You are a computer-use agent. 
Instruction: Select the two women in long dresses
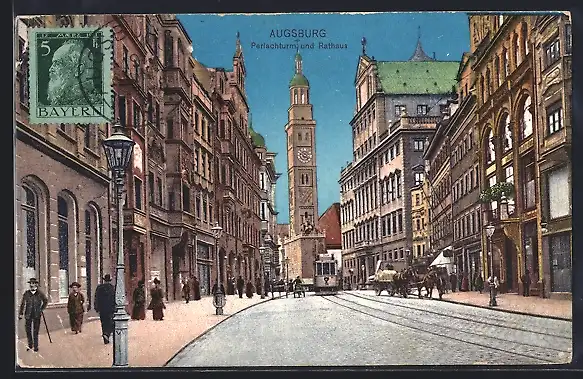pos(148,300)
